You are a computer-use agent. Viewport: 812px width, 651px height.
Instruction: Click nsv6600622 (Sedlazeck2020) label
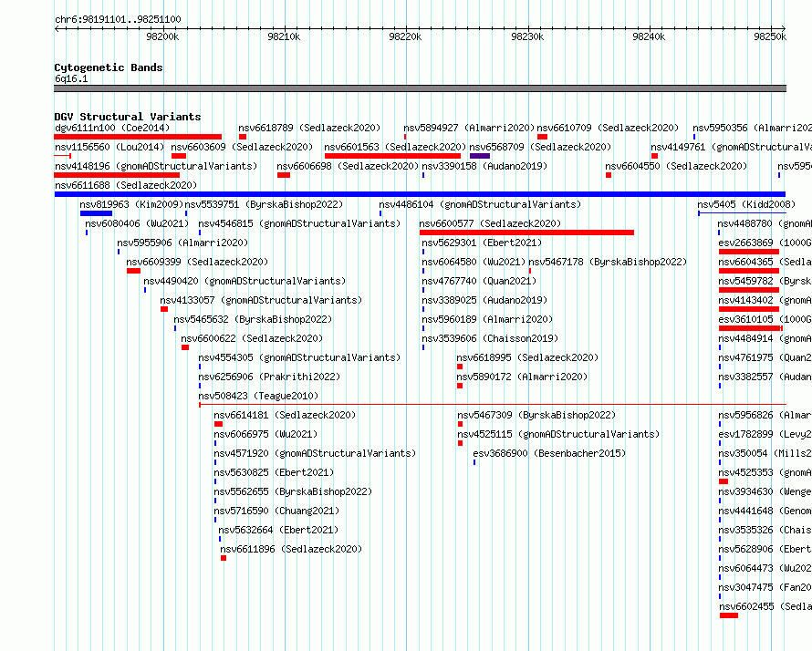coord(252,338)
